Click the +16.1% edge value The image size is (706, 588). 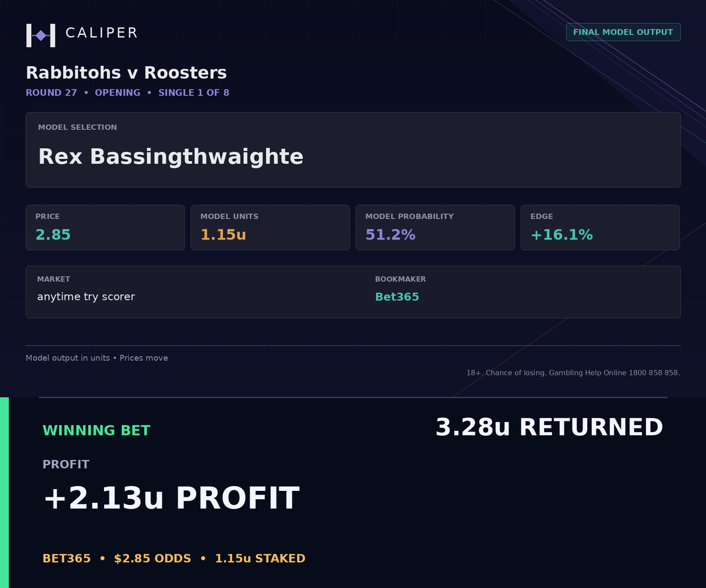[x=562, y=235]
